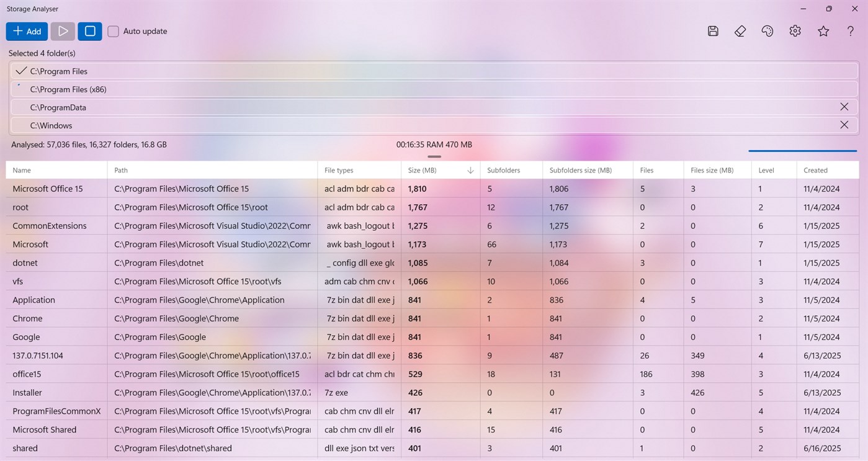Screen dimensions: 868x461
Task: Open the Settings gear
Action: coord(795,30)
